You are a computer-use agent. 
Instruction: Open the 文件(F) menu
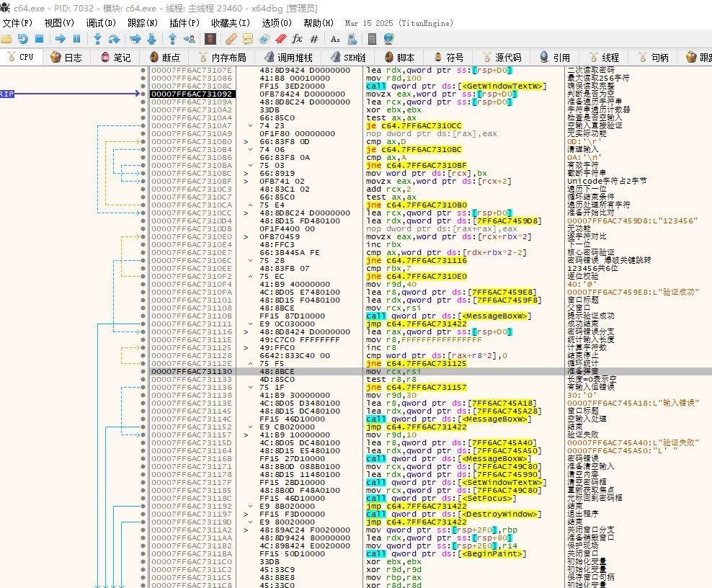pyautogui.click(x=19, y=23)
